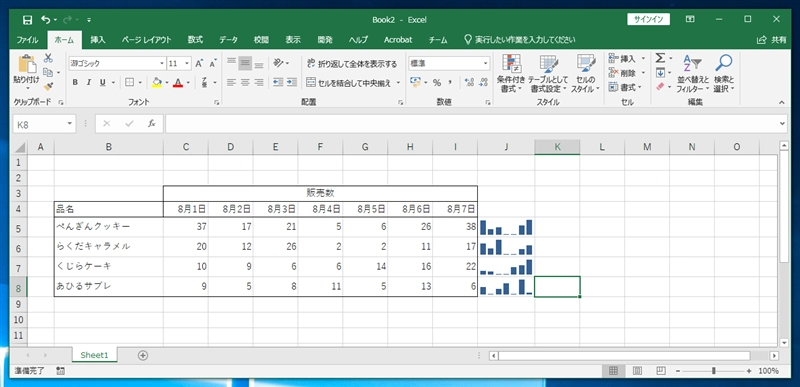This screenshot has width=800, height=387.
Task: Open Conditional Formatting menu
Action: pyautogui.click(x=511, y=73)
